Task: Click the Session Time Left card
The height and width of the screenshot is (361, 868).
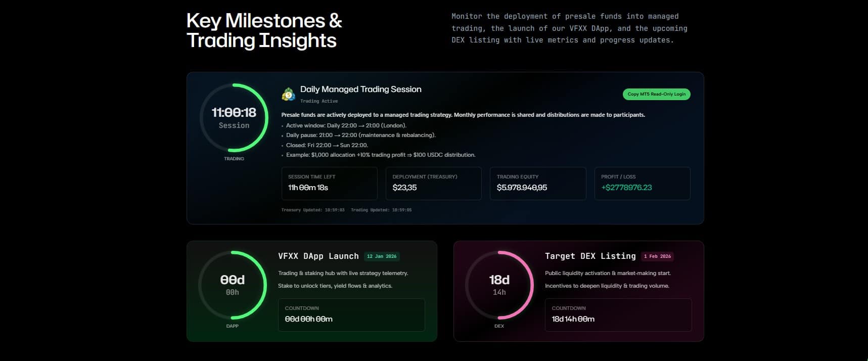Action: pos(330,184)
